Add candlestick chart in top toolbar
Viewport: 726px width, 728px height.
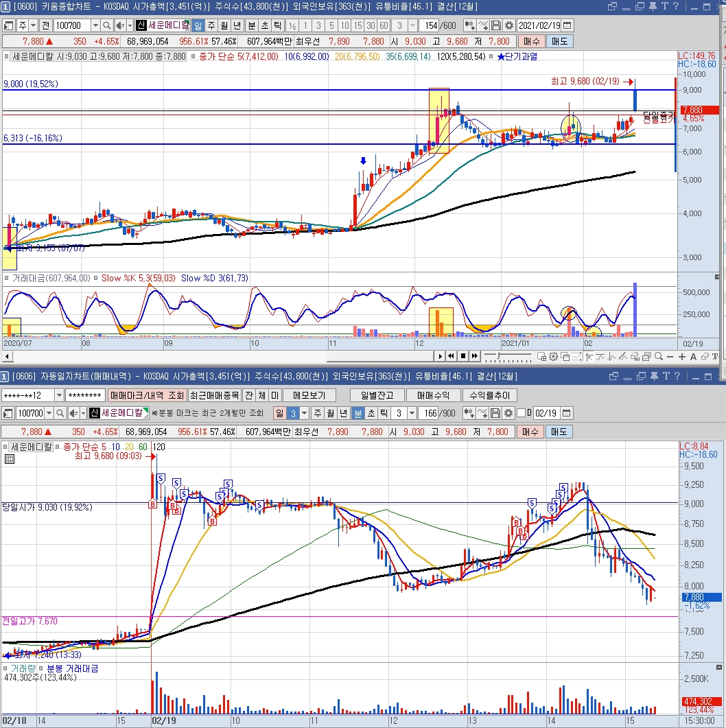(x=470, y=25)
